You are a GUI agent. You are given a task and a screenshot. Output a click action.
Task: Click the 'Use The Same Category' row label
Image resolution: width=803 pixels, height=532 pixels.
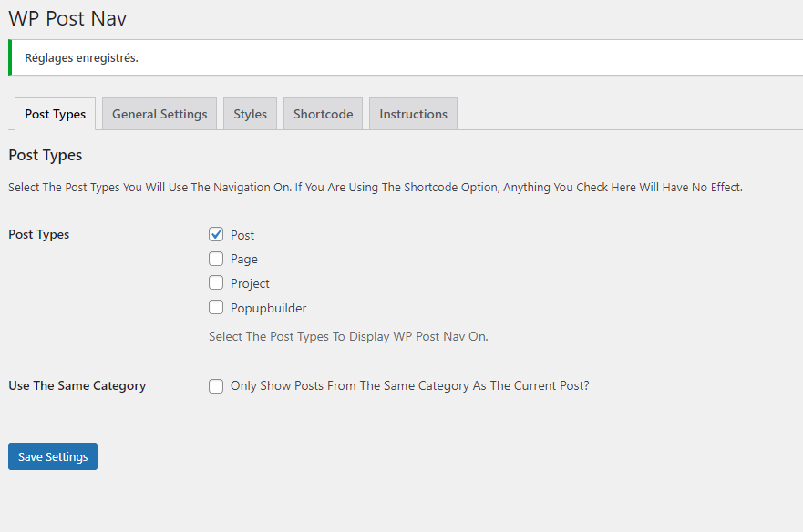77,385
